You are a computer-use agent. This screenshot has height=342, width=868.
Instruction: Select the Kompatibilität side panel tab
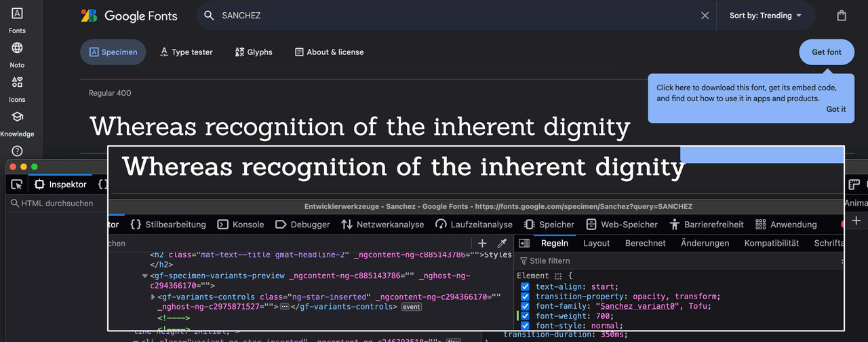click(772, 243)
